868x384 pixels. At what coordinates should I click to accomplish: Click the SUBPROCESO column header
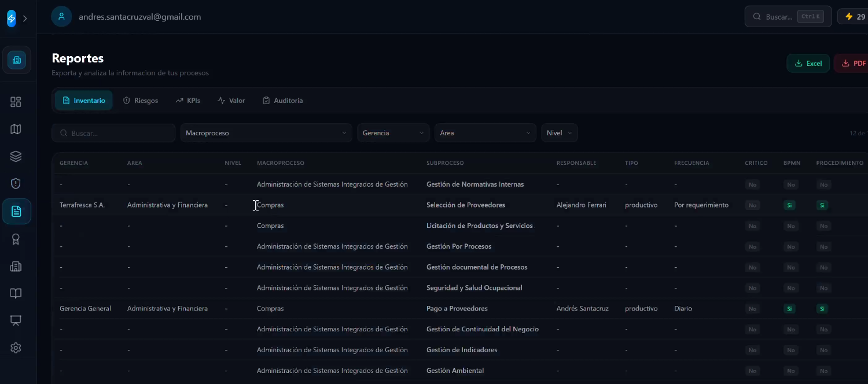tap(445, 163)
